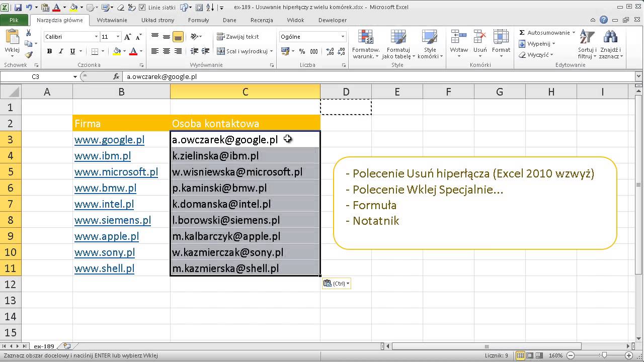This screenshot has height=362, width=644.
Task: Cut the selection with scissors icon
Action: click(x=28, y=33)
